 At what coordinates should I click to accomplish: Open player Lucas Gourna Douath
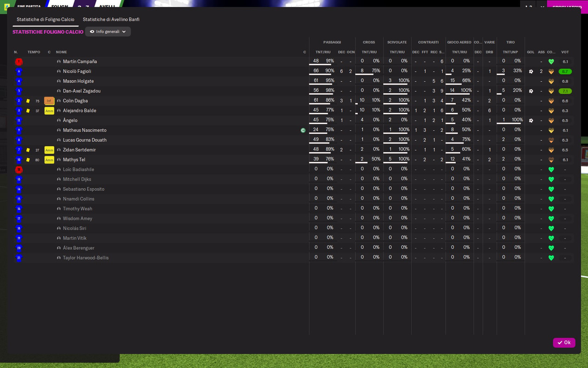[85, 140]
